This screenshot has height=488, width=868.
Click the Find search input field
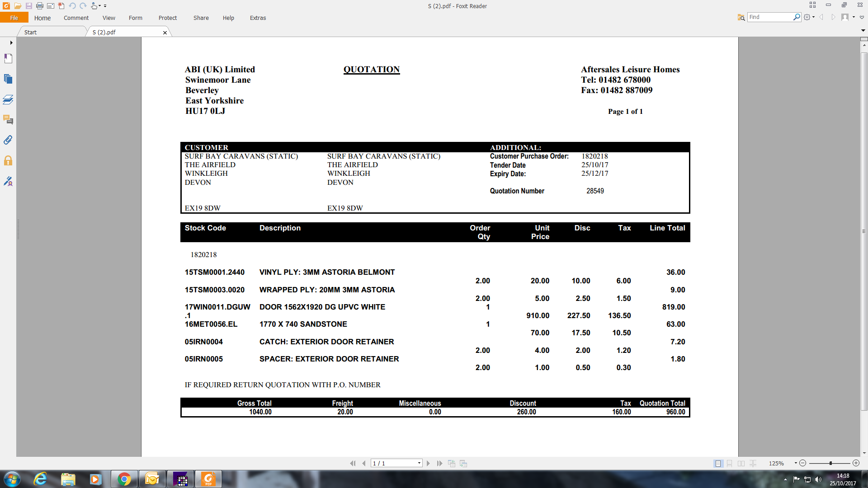[769, 17]
